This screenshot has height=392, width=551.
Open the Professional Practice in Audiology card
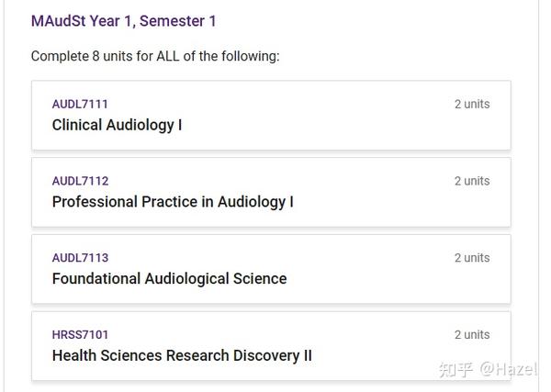click(271, 192)
